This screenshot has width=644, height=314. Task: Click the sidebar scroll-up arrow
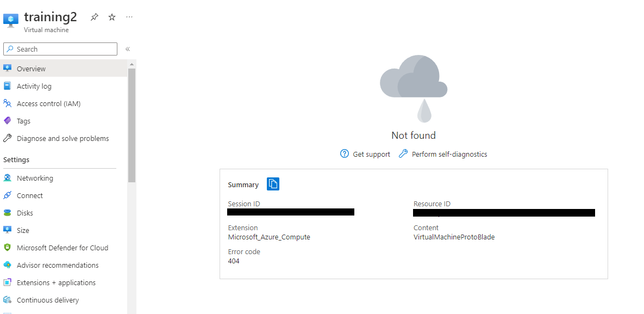pos(132,64)
